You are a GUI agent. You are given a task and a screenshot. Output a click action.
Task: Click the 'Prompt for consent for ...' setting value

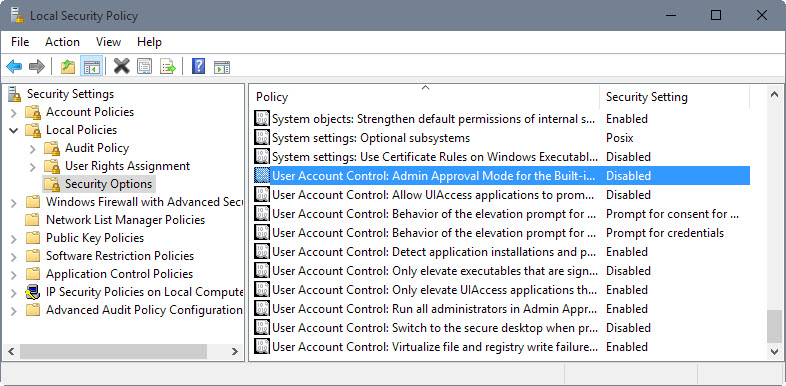tap(672, 214)
